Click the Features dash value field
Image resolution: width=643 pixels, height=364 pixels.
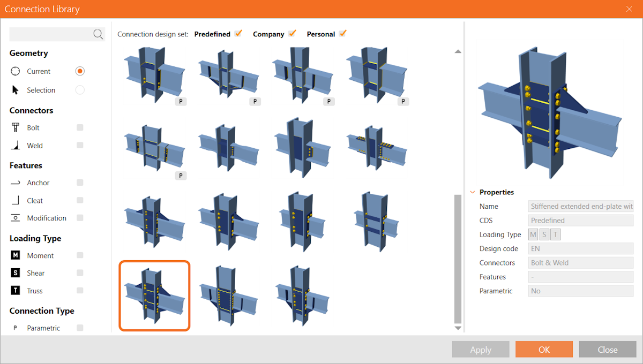coord(581,277)
